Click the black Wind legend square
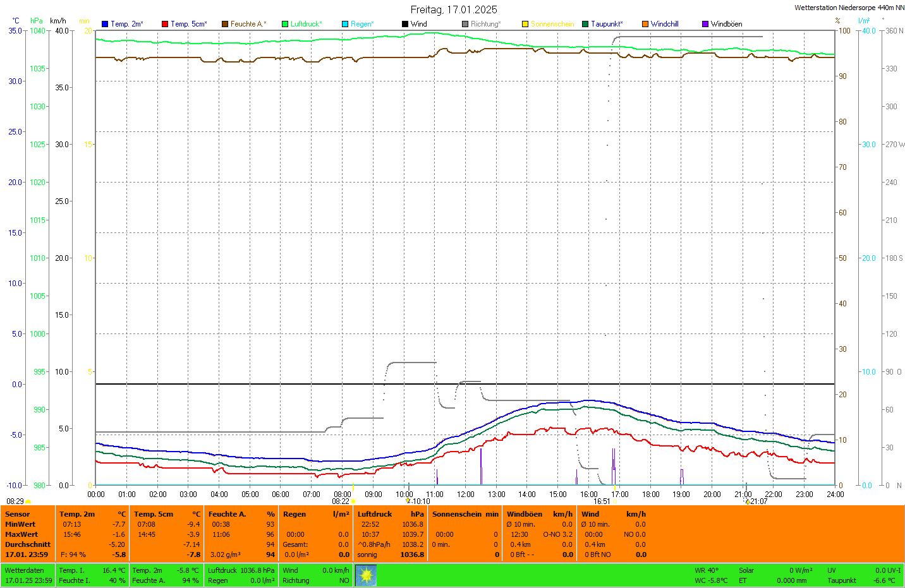Image resolution: width=905 pixels, height=588 pixels. 405,24
